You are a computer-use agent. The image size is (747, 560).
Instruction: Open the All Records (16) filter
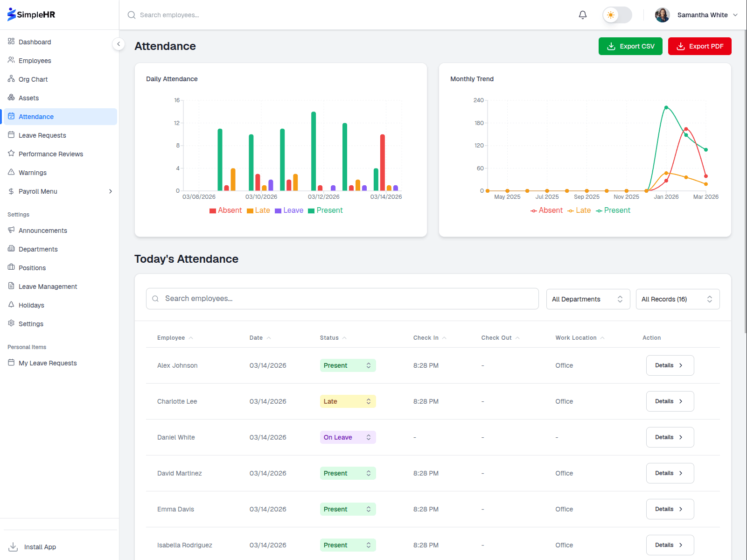(677, 299)
